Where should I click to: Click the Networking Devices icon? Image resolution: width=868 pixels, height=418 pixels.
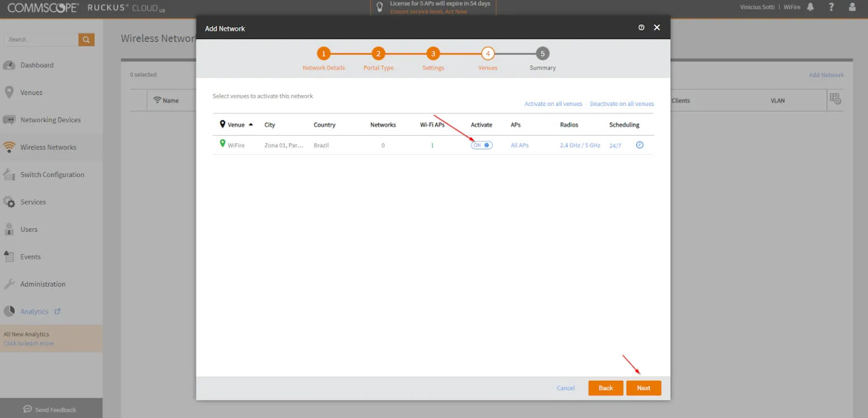(9, 120)
